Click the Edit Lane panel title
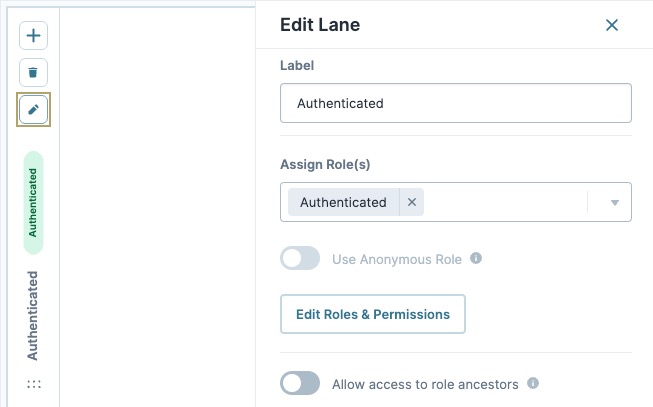This screenshot has height=407, width=653. pyautogui.click(x=320, y=25)
